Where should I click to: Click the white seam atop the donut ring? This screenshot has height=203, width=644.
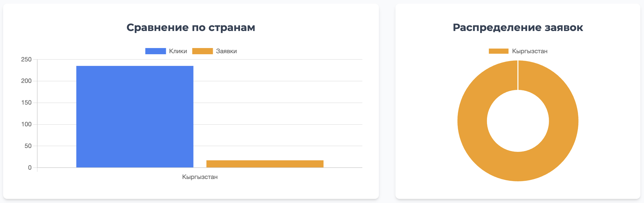pyautogui.click(x=518, y=75)
